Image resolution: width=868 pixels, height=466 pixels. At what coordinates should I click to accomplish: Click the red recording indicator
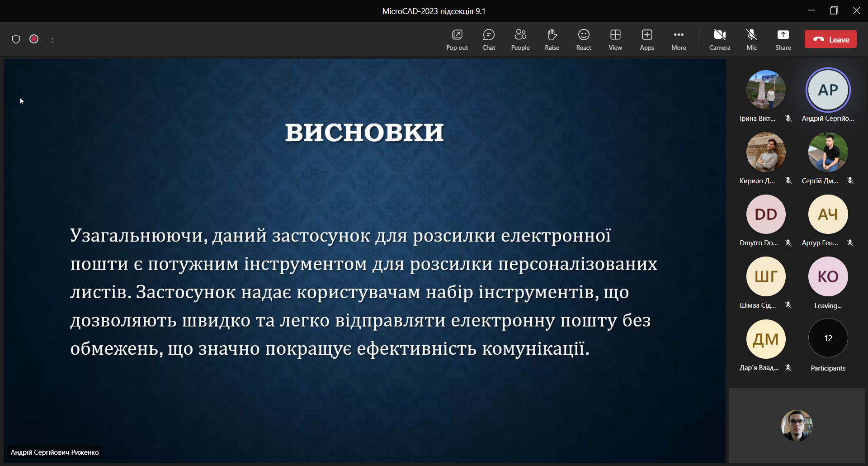34,39
